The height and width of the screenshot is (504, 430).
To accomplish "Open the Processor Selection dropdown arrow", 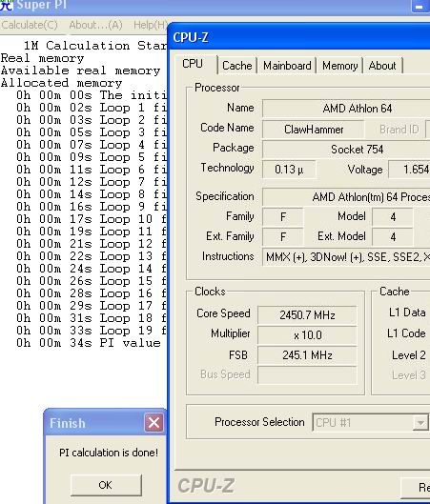I will click(x=420, y=422).
